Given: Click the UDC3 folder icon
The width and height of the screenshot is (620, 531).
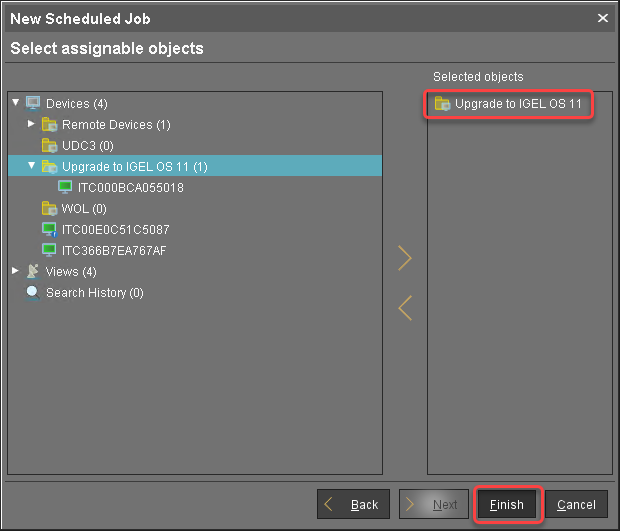Looking at the screenshot, I should coord(49,146).
